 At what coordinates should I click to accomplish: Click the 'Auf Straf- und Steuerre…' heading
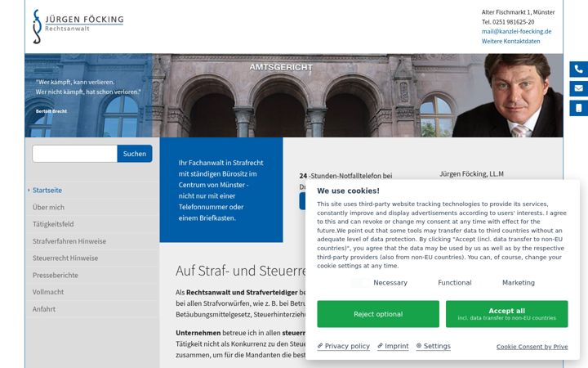241,271
